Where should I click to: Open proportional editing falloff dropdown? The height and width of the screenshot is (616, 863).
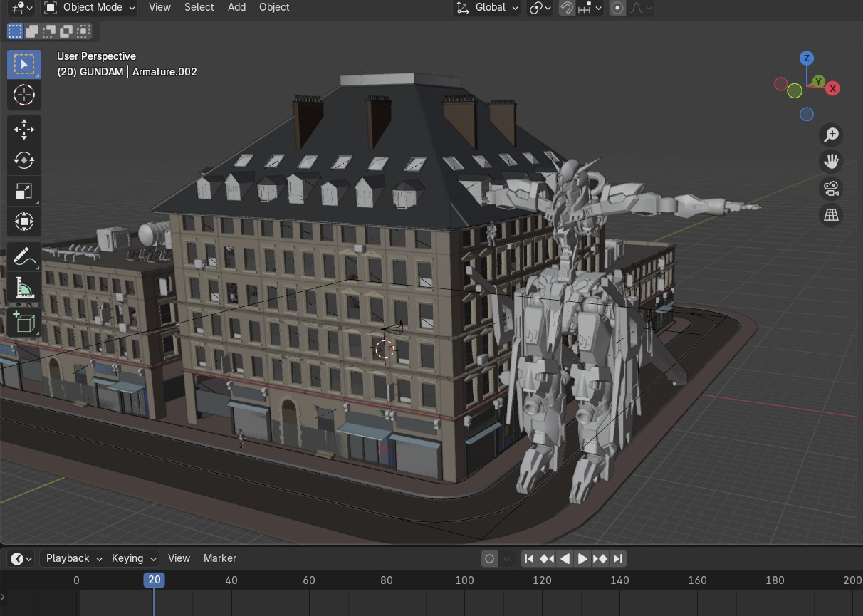pyautogui.click(x=641, y=8)
